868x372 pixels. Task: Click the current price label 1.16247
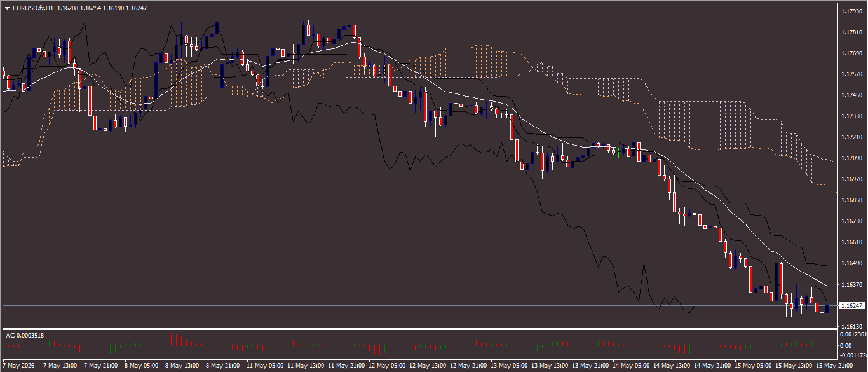point(851,306)
